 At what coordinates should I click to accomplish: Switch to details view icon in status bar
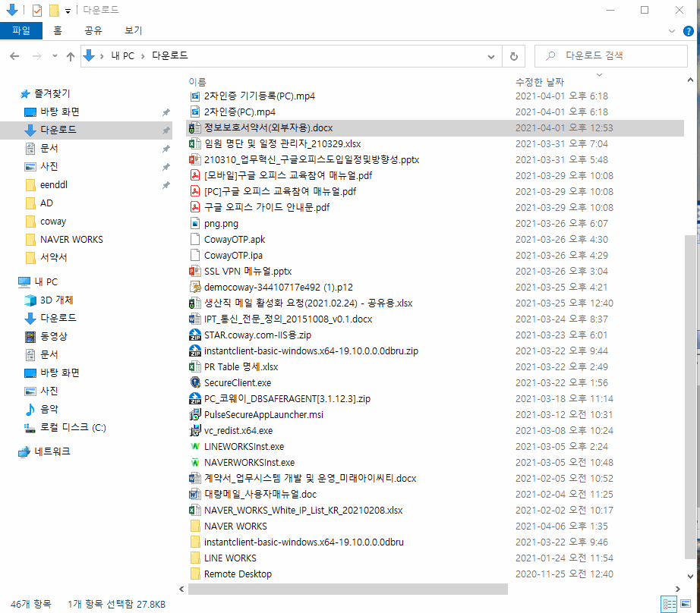670,604
